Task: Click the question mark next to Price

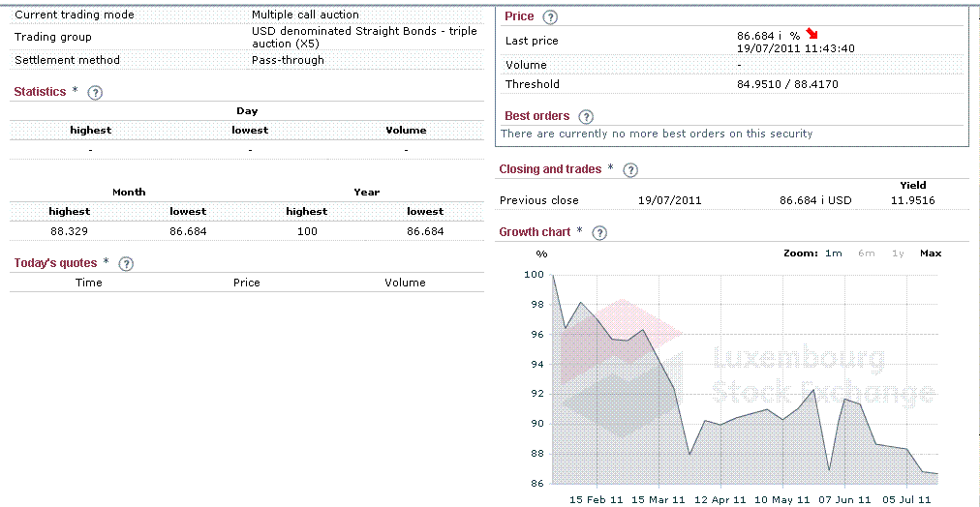Action: pyautogui.click(x=550, y=17)
